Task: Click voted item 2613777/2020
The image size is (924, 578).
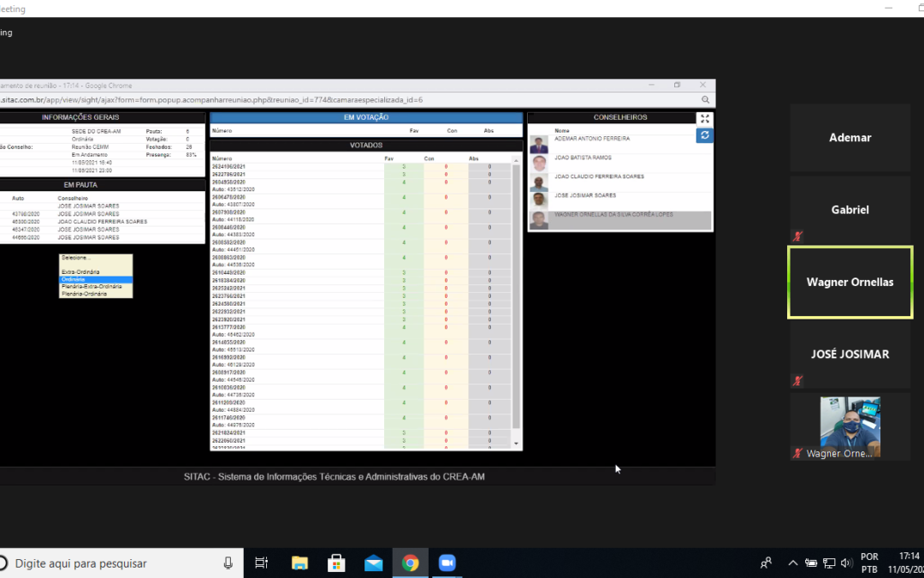Action: pyautogui.click(x=228, y=327)
